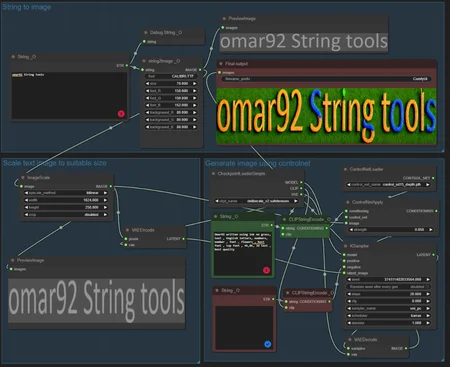This screenshot has height=367, width=450.
Task: Decrease the steps value in KSampler
Action: click(x=349, y=294)
